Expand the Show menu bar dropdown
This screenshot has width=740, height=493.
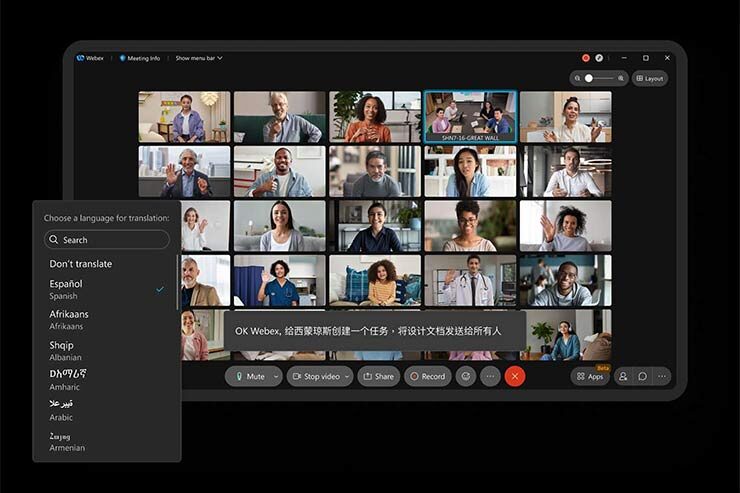[x=198, y=58]
